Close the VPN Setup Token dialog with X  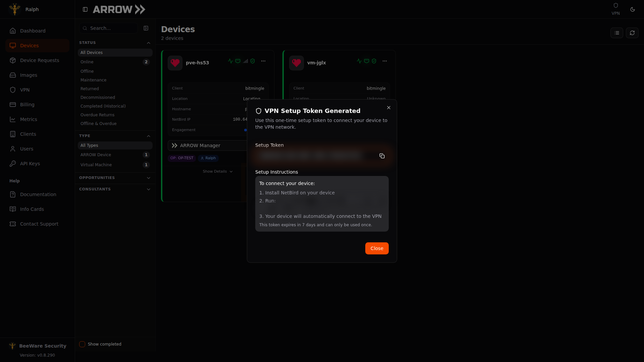click(x=389, y=108)
